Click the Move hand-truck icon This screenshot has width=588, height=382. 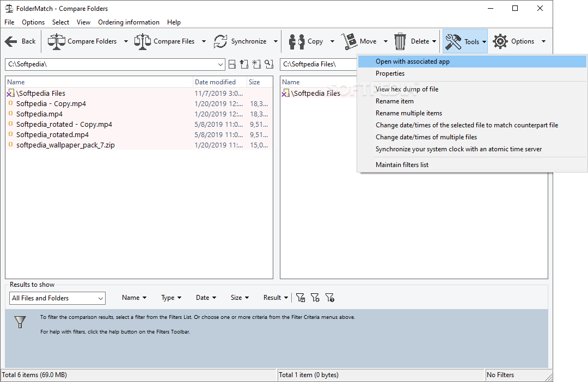349,41
